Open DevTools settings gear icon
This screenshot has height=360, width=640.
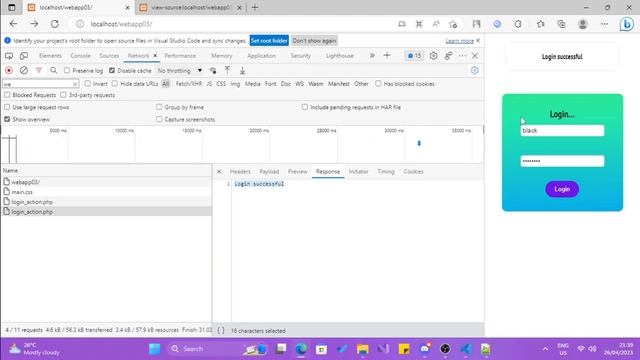433,56
